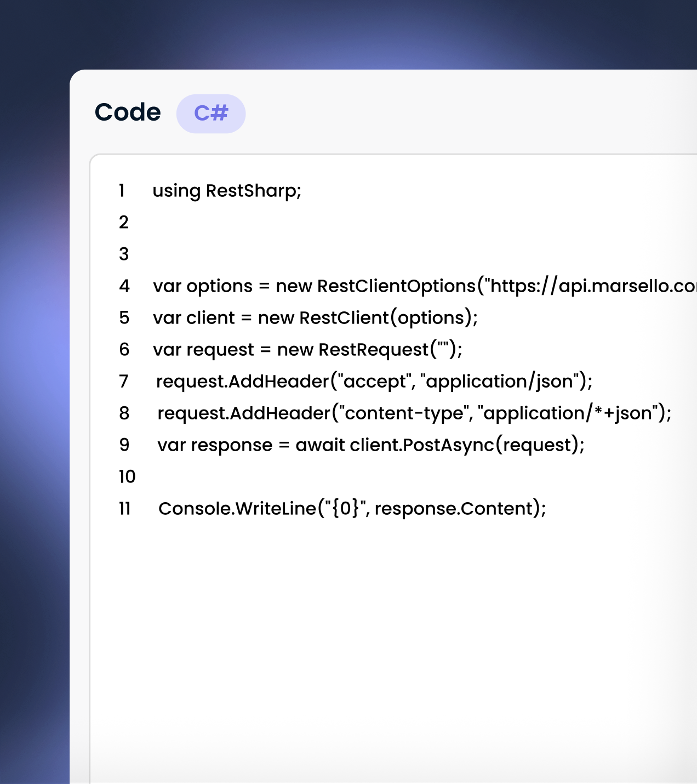Click the PostAsync response line
This screenshot has height=784, width=697.
click(372, 445)
